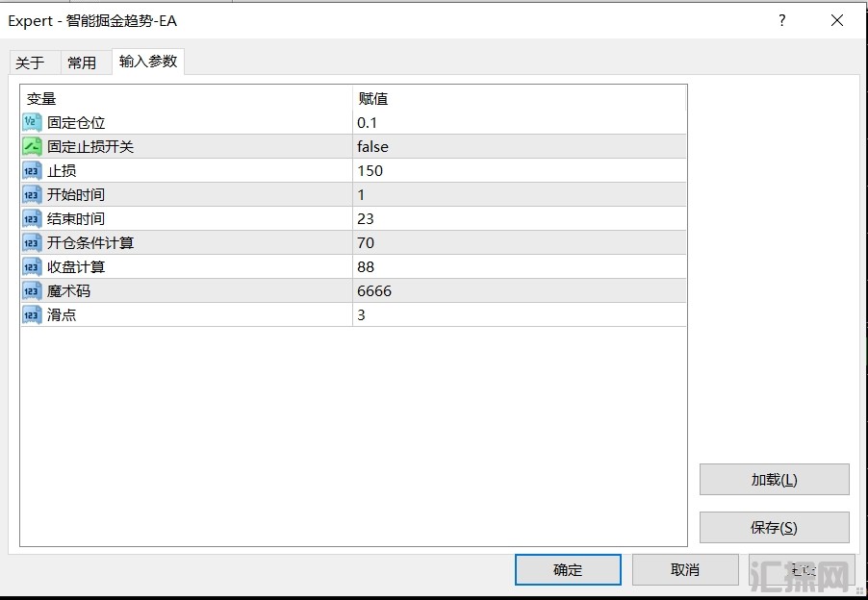Edit the 开仓条件计算 value 70
This screenshot has width=868, height=600.
(520, 242)
